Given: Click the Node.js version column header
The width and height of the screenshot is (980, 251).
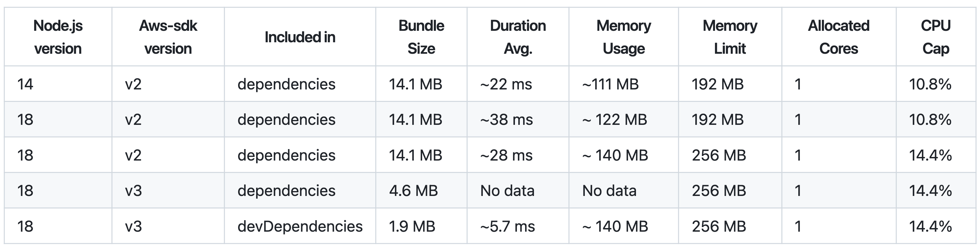Looking at the screenshot, I should click(58, 37).
